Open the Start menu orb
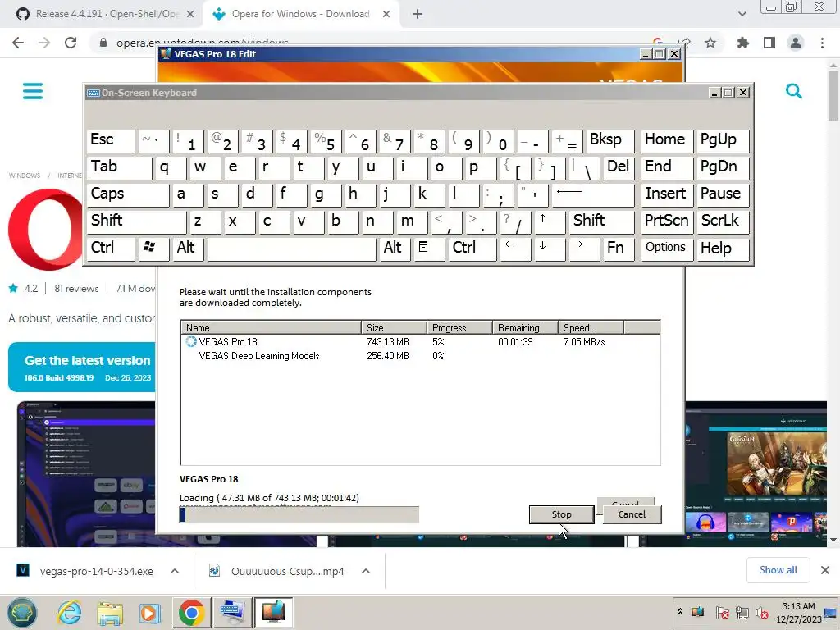This screenshot has height=630, width=840. coord(22,612)
